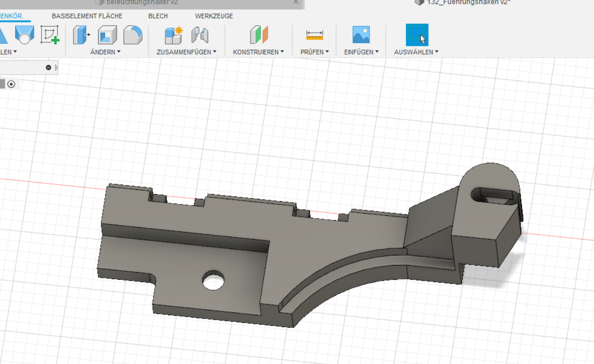The height and width of the screenshot is (364, 594).
Task: Click the circular hole on the 3D model
Action: [214, 281]
